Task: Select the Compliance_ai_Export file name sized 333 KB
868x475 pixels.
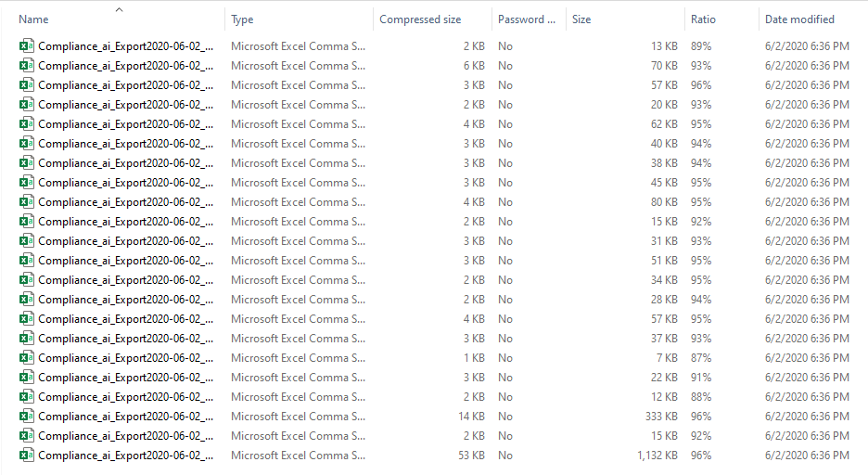Action: [x=126, y=417]
